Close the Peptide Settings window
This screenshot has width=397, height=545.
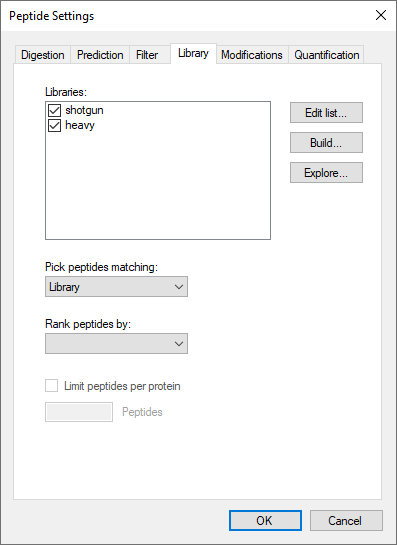pyautogui.click(x=381, y=15)
